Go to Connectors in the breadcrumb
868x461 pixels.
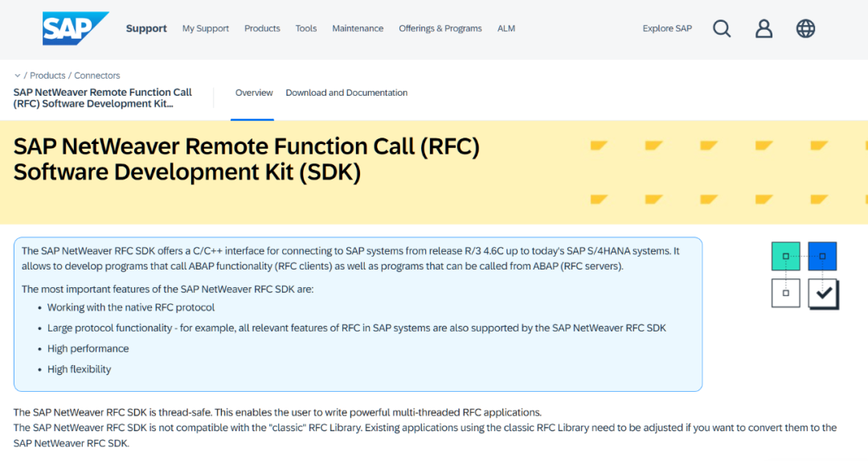click(x=97, y=76)
